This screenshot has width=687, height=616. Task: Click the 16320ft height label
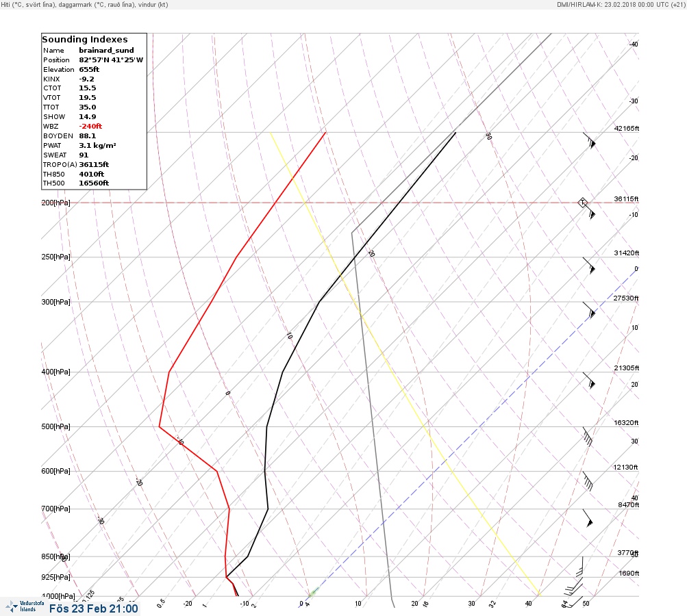coord(627,423)
